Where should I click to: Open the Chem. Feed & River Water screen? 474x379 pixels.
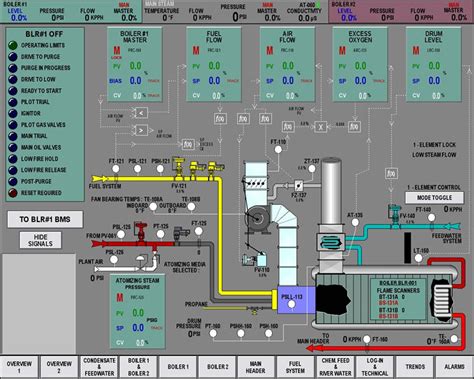click(x=335, y=367)
